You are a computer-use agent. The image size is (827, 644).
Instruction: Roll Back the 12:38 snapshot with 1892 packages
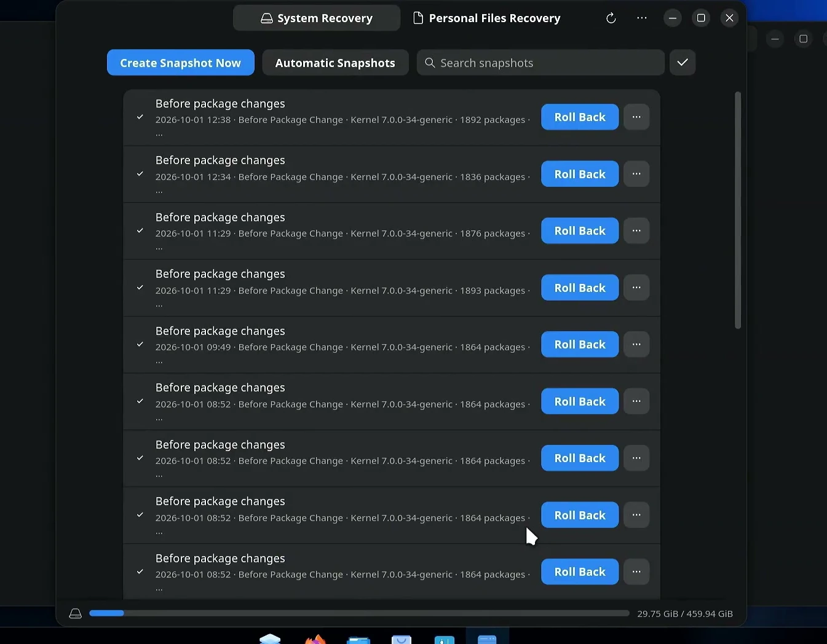point(580,117)
